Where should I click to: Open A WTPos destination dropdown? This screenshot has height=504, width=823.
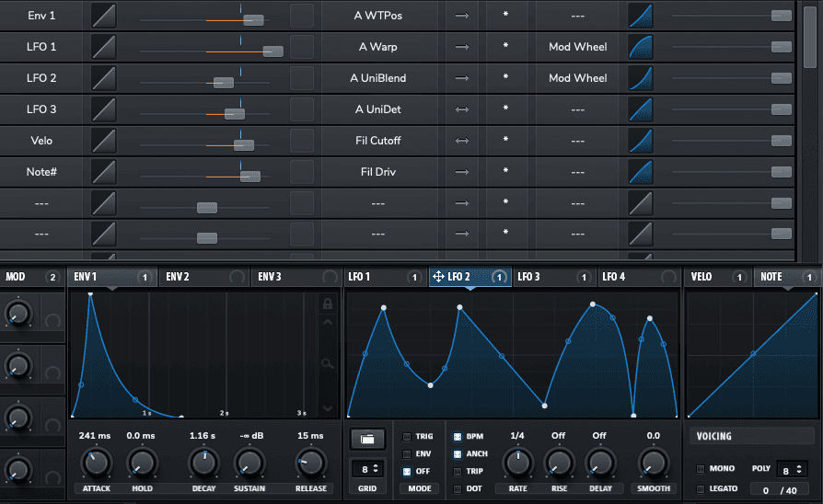click(x=378, y=16)
